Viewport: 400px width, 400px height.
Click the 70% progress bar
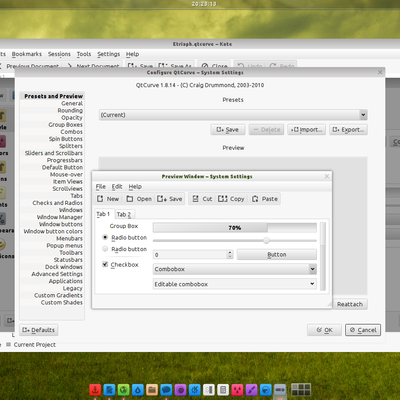[235, 228]
